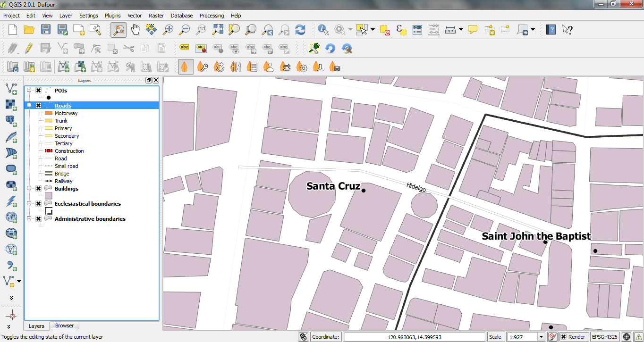Click the Add Vector Layer sidebar icon
Viewport: 644px width, 342px height.
11,88
